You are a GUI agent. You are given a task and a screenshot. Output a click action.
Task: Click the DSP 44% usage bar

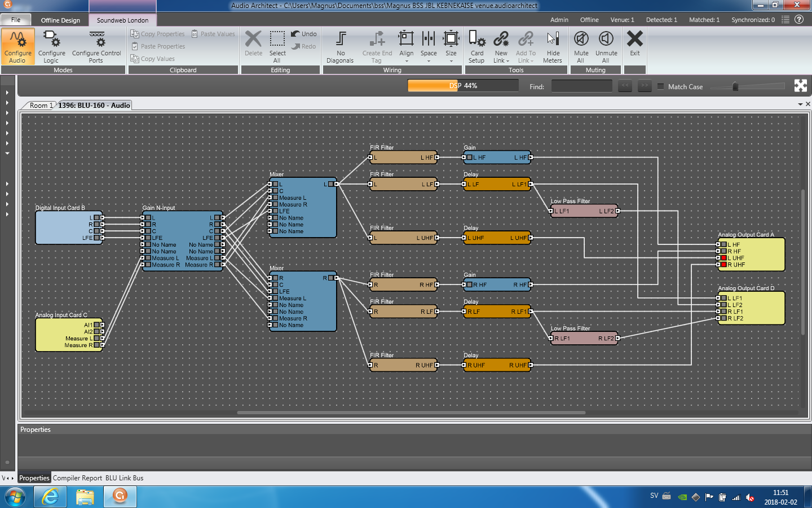pos(463,86)
